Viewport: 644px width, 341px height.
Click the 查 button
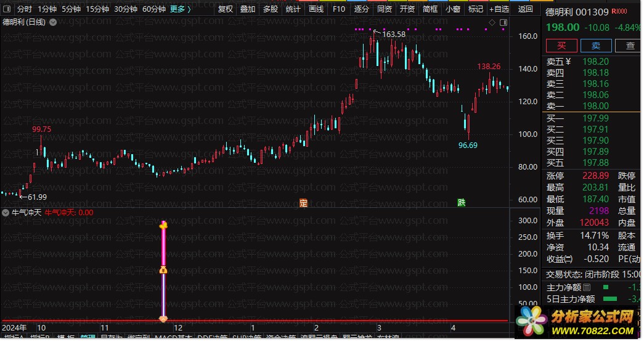(629, 46)
